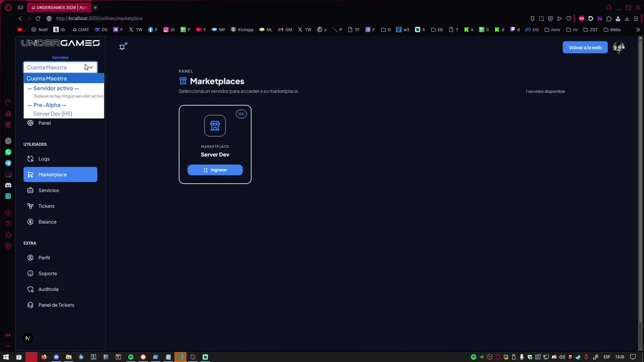Screen dimensions: 644x362
Task: Open Discord in the Opera sidebar
Action: (8, 185)
